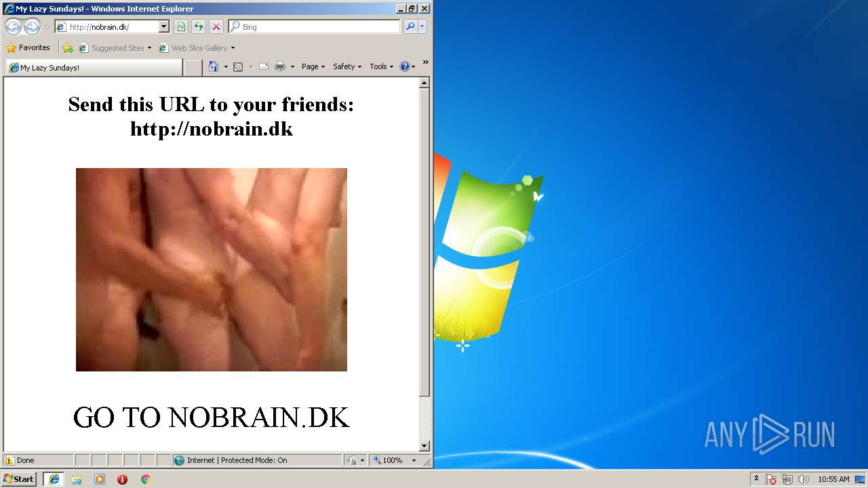The height and width of the screenshot is (488, 868).
Task: Open the Suggested Sites link
Action: [115, 48]
